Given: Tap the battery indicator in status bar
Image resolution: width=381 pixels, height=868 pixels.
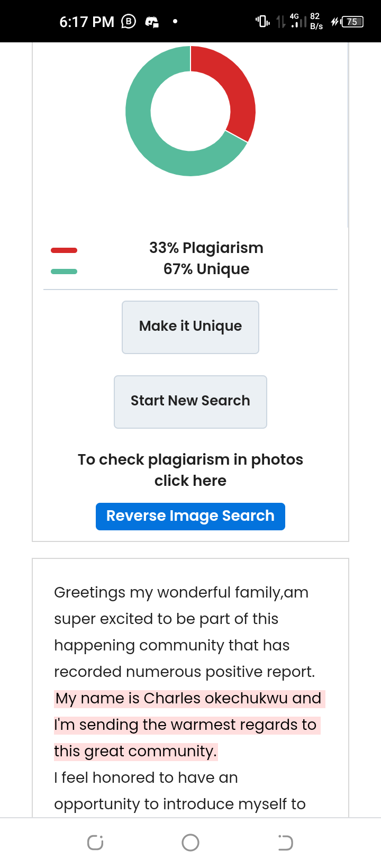Looking at the screenshot, I should tap(352, 22).
